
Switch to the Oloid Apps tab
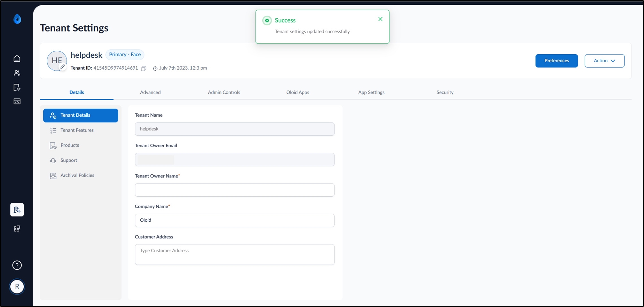click(x=298, y=92)
